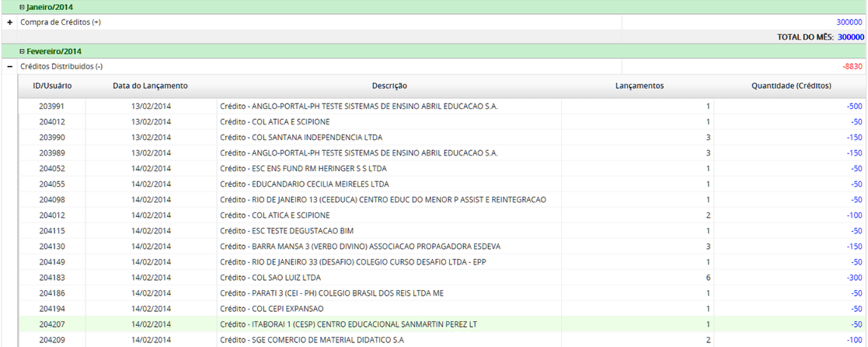
Task: Sort by Data do Lançamento column
Action: tap(150, 86)
